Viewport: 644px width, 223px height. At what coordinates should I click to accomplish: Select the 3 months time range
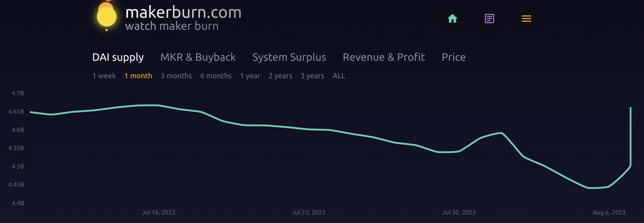point(176,76)
